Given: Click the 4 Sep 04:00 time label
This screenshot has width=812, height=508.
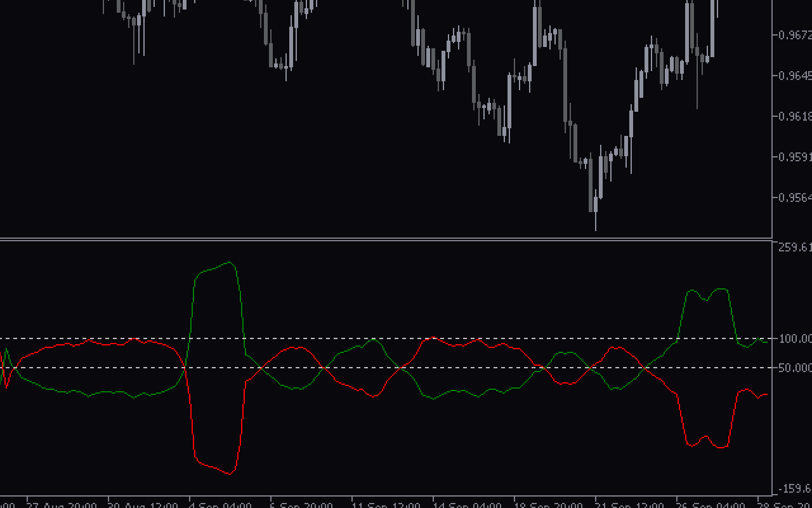Looking at the screenshot, I should pyautogui.click(x=220, y=505).
